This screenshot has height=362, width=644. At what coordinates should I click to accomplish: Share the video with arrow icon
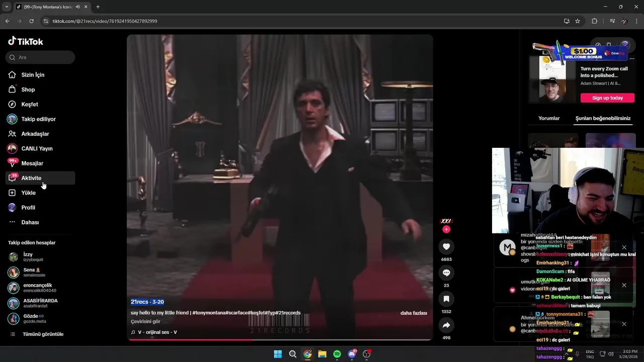click(x=446, y=325)
